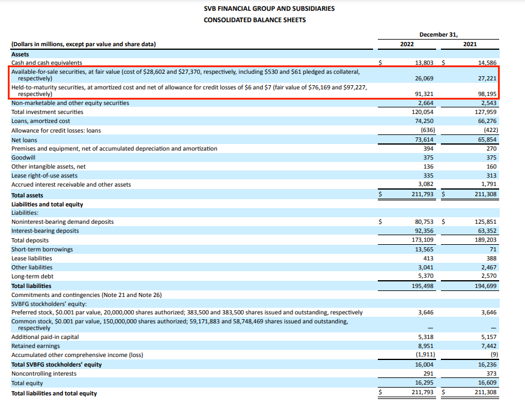Screen dimensions: 525x420
Task: Select 'Noncontrolling interests' value 291
Action: click(x=428, y=374)
